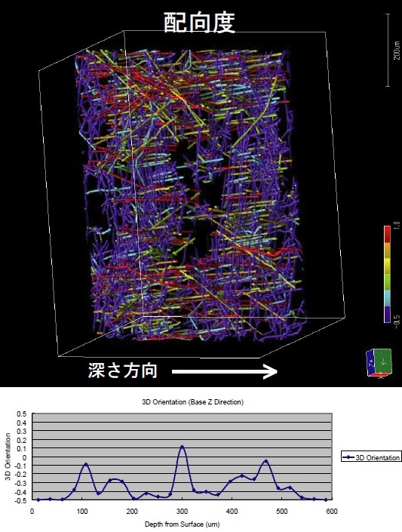Click the 200um scale bar

pos(388,51)
